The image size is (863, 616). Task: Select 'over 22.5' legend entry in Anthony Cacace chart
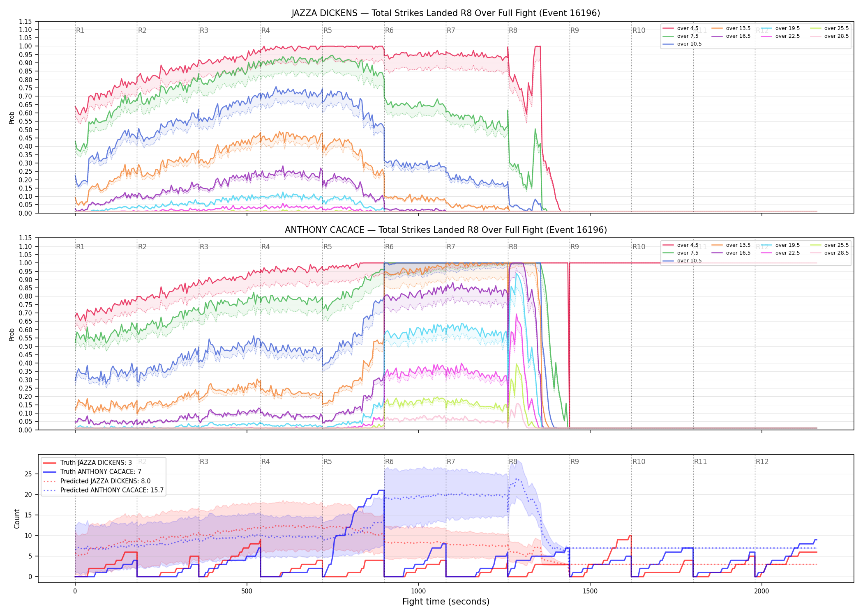click(780, 253)
